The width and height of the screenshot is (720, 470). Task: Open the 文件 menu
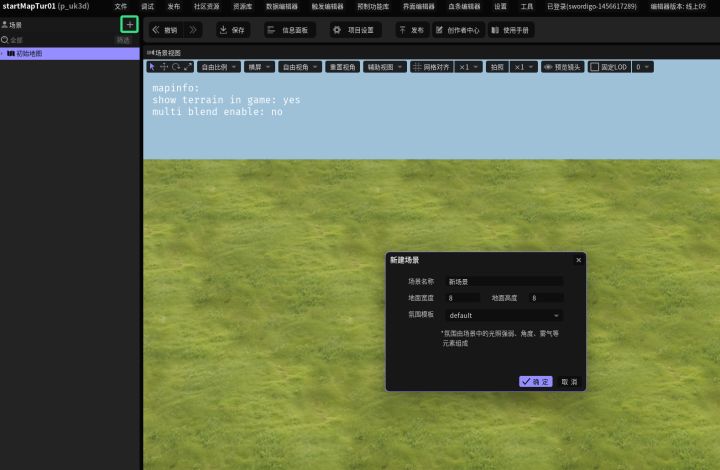(121, 6)
